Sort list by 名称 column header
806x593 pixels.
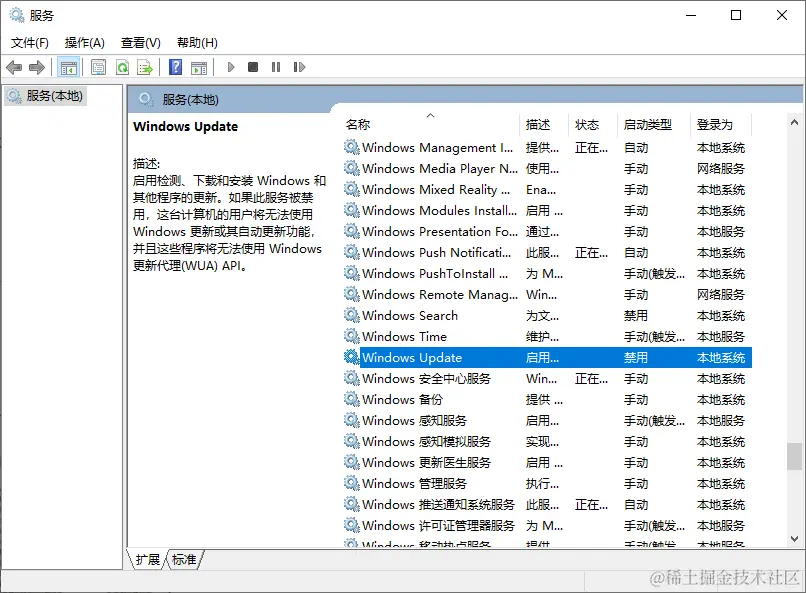point(358,125)
